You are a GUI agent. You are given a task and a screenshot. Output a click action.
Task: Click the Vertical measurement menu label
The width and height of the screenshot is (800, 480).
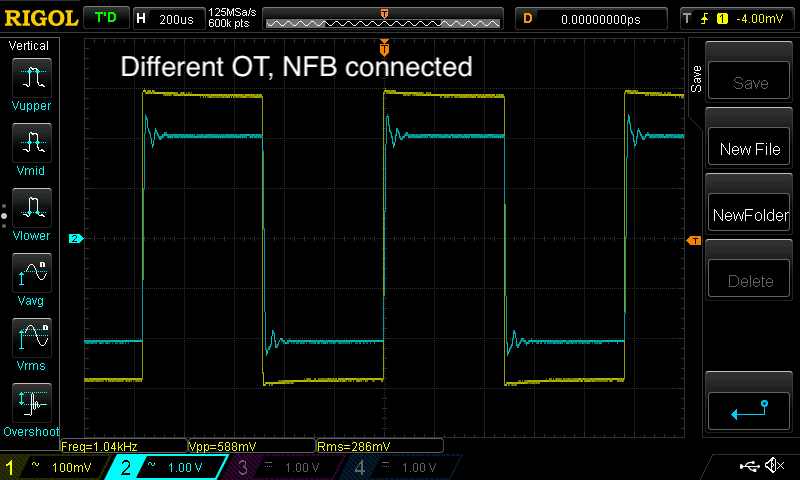point(29,46)
